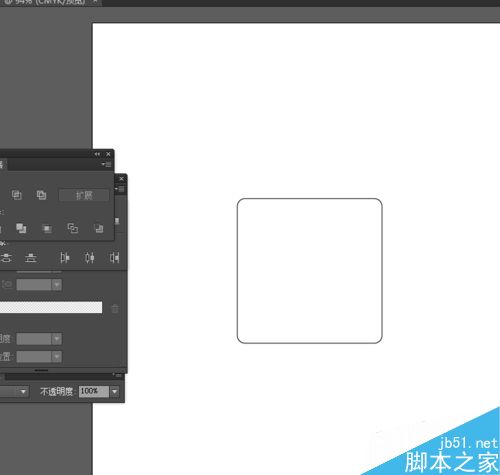The height and width of the screenshot is (475, 500).
Task: Apply the Outline pathfinder operation
Action: [73, 228]
